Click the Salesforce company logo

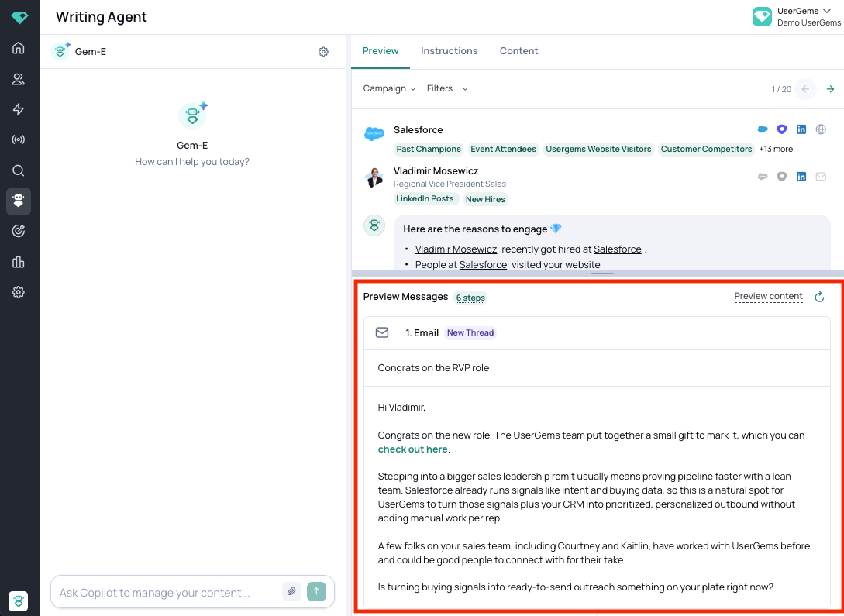(x=374, y=132)
